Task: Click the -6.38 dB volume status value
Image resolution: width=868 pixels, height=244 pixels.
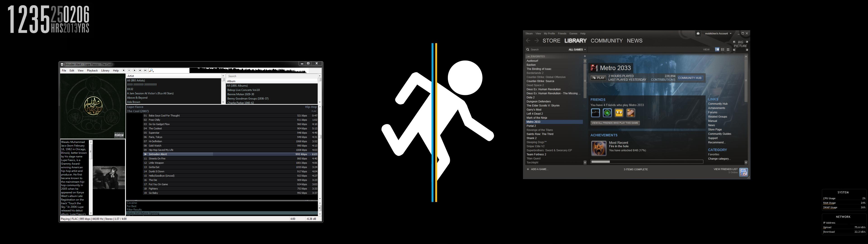Action: 311,219
